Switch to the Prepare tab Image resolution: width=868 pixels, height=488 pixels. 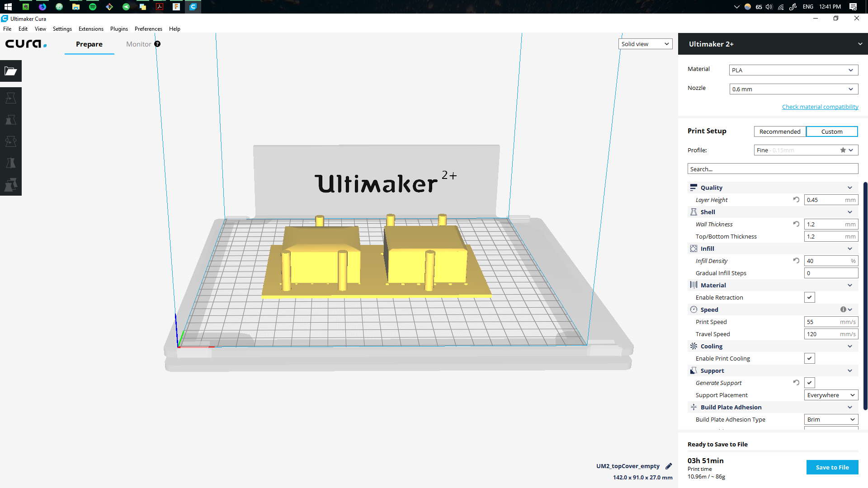click(89, 44)
